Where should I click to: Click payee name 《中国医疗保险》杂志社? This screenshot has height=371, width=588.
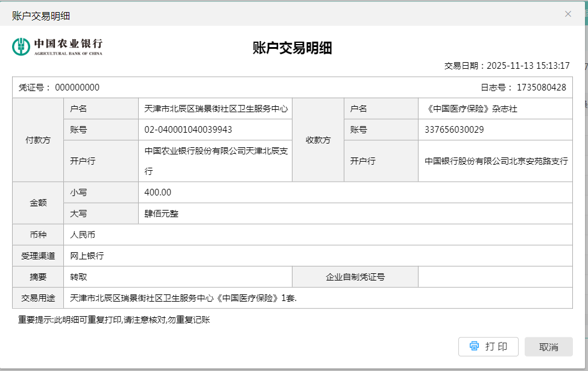[471, 109]
